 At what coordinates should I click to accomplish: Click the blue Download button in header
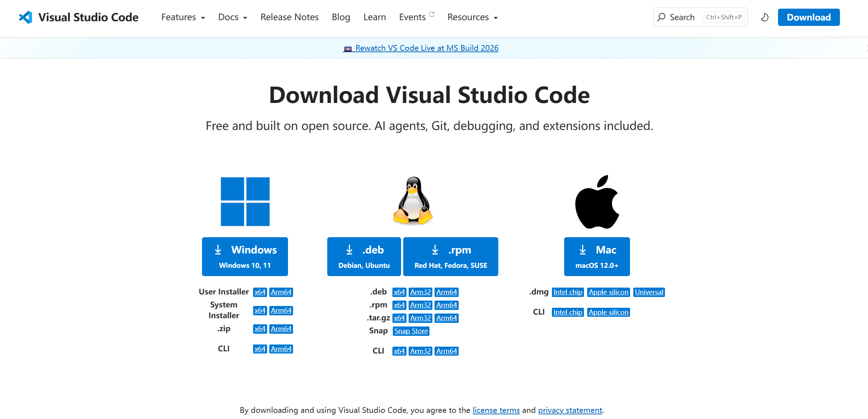[x=809, y=17]
